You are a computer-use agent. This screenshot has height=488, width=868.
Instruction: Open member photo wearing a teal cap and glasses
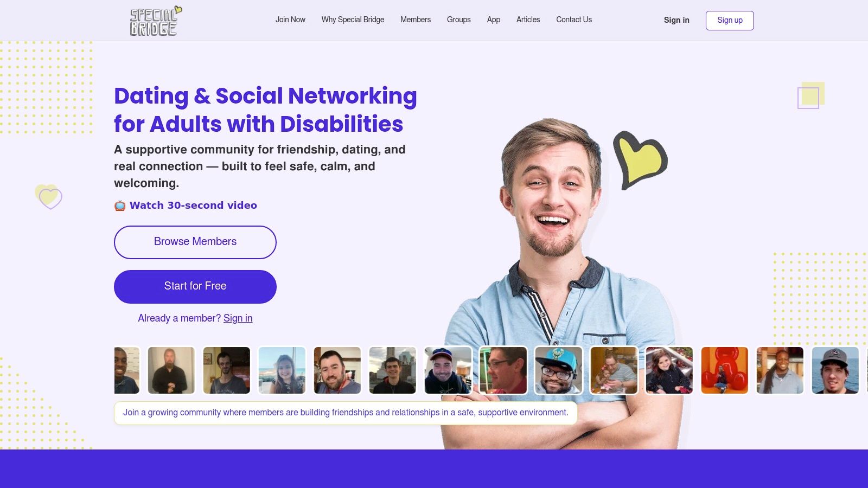[x=558, y=370]
